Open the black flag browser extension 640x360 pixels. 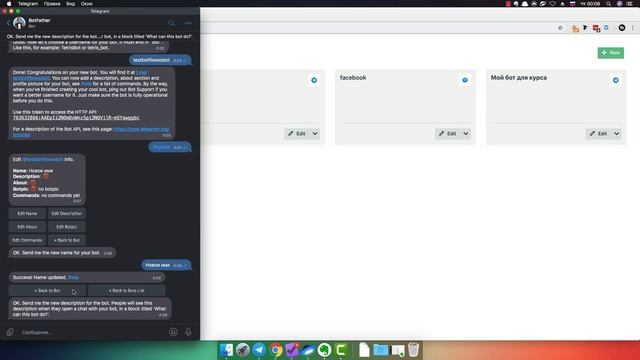pyautogui.click(x=585, y=28)
